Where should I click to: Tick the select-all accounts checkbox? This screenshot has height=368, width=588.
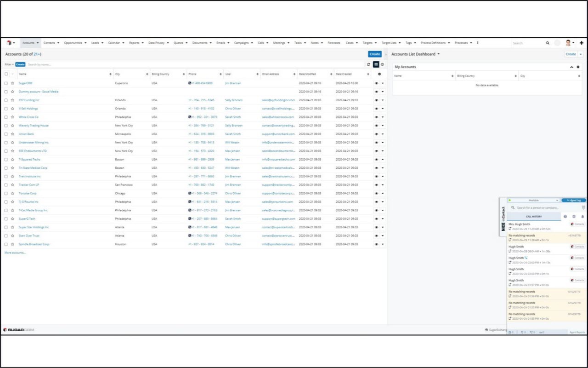pyautogui.click(x=6, y=74)
